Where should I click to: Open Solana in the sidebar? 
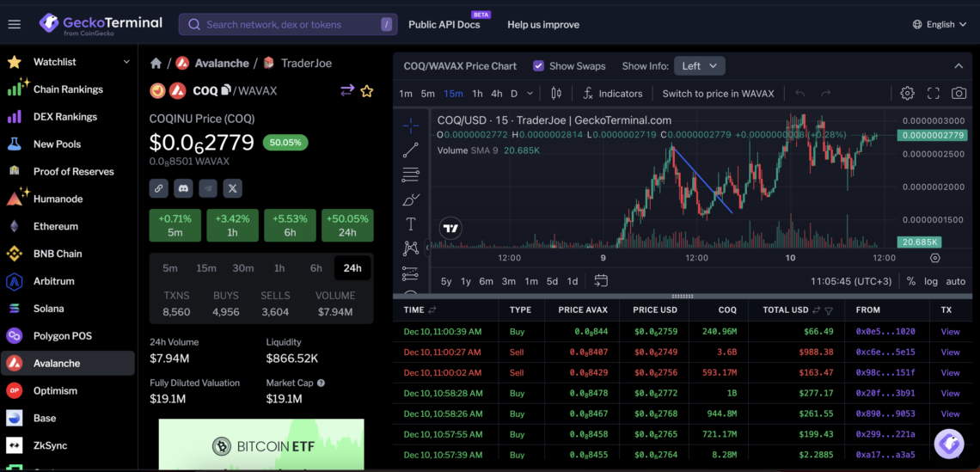tap(68, 308)
